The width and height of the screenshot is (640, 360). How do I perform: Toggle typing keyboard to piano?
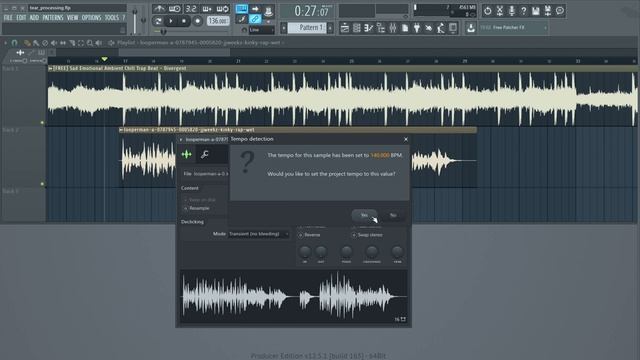[x=242, y=9]
